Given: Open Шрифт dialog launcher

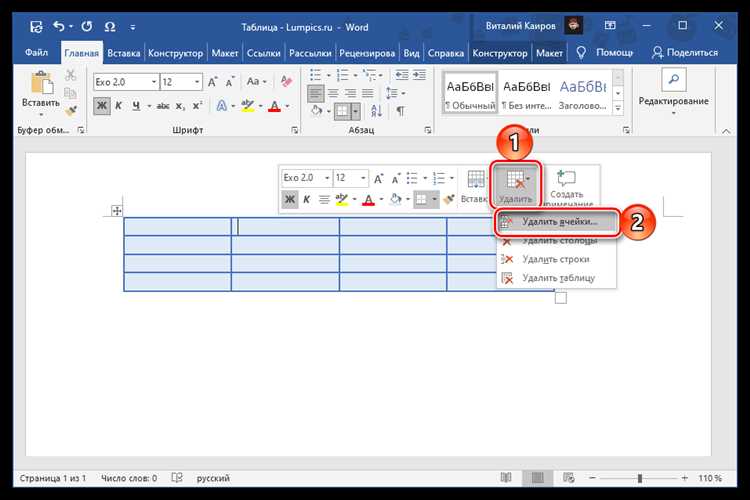Looking at the screenshot, I should click(295, 130).
